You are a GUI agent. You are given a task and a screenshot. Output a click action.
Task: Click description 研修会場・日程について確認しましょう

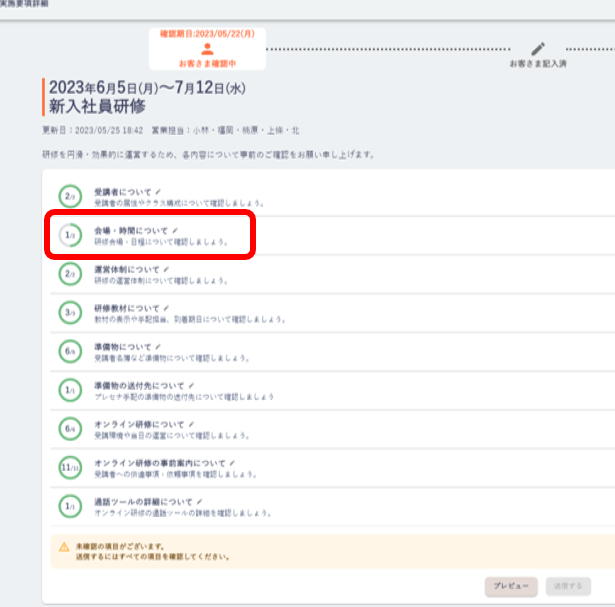click(x=161, y=242)
